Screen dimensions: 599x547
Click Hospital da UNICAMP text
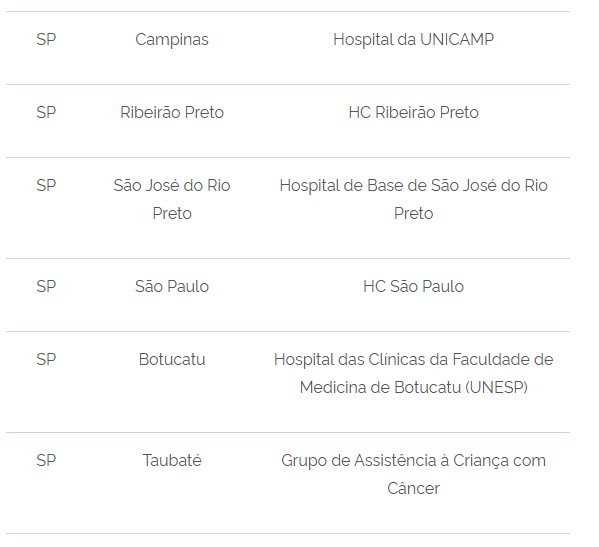click(x=413, y=40)
